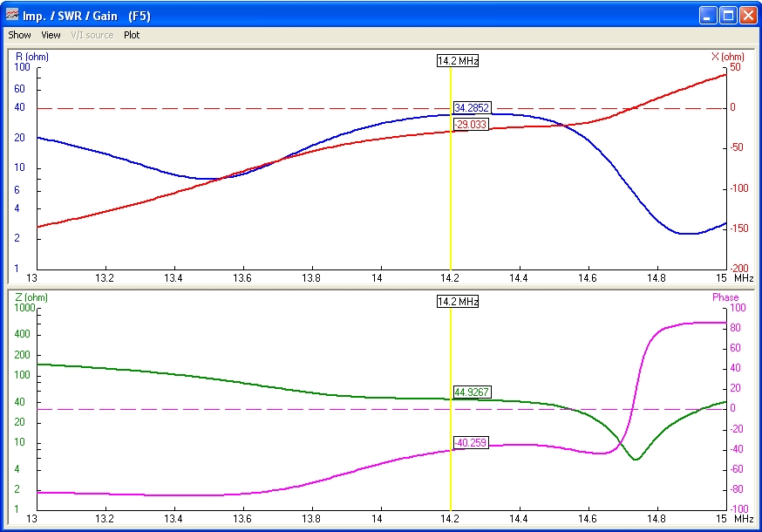Click the 14.2 MHz marker label in top plot
Screen dimensions: 762x532
458,61
